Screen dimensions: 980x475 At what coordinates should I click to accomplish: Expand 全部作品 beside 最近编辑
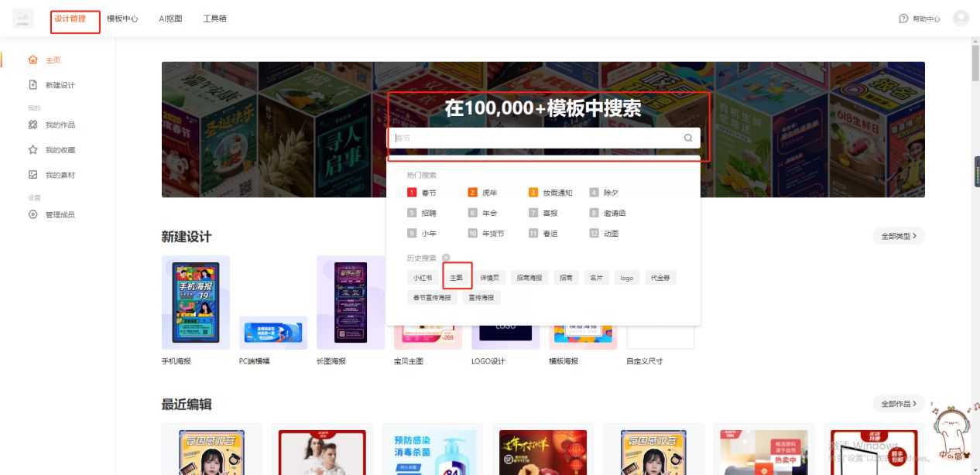(x=899, y=403)
